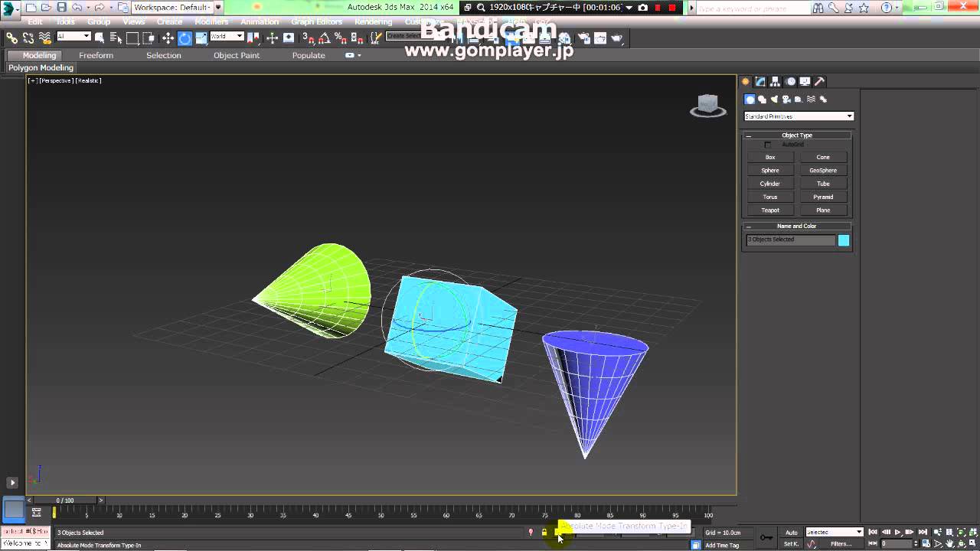Open the Select by Name list
Screen dimensions: 980x551
tap(116, 37)
